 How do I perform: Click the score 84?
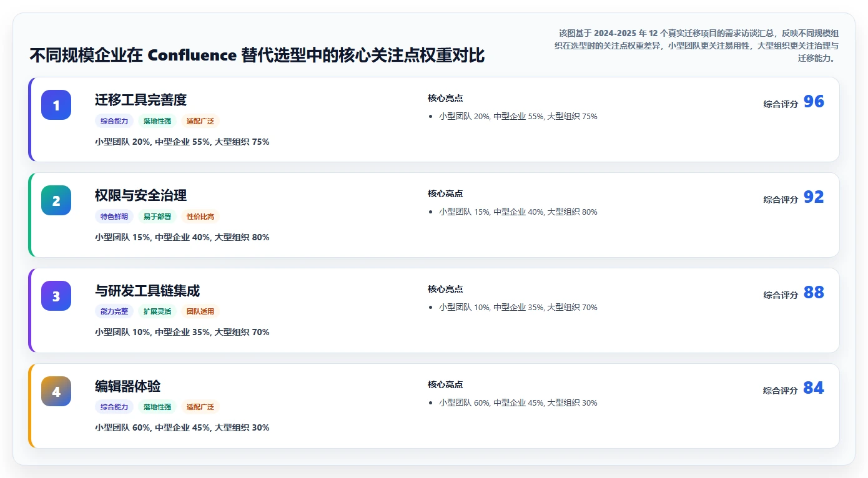(814, 388)
